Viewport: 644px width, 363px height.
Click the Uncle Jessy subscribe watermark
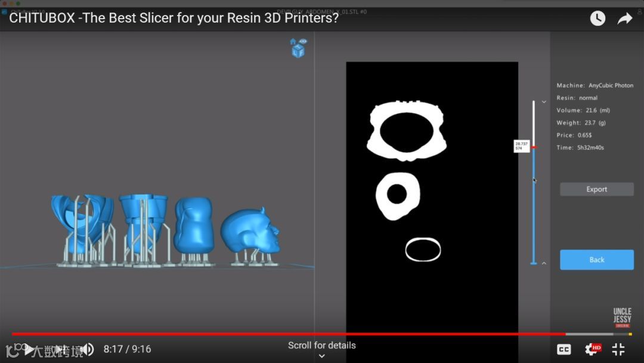pyautogui.click(x=622, y=318)
